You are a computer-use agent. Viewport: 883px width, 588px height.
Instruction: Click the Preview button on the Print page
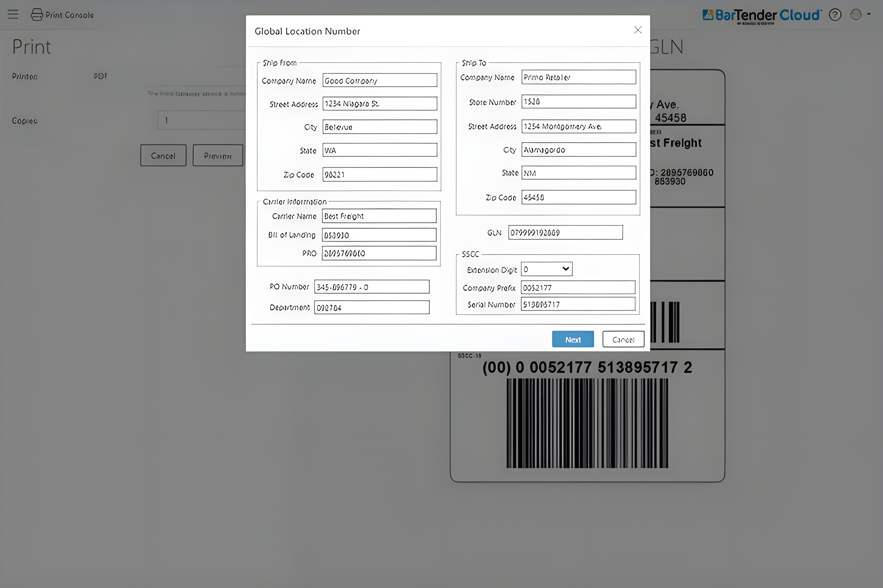tap(218, 155)
